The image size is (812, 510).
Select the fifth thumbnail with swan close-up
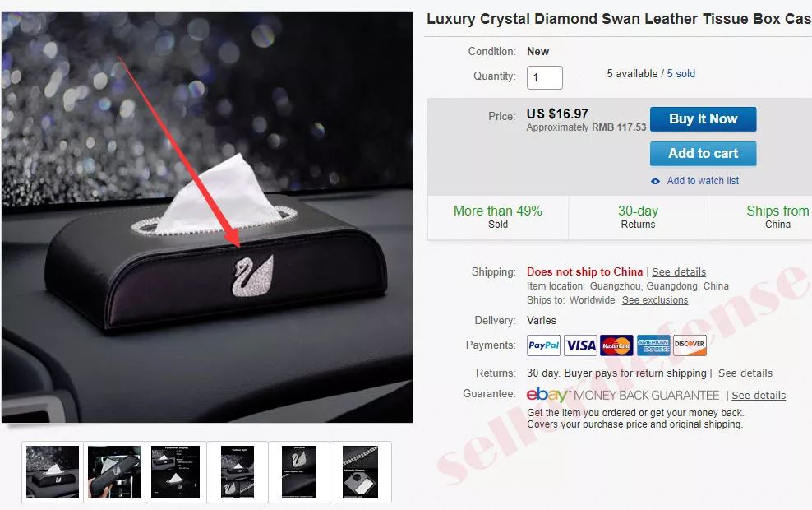[x=298, y=472]
